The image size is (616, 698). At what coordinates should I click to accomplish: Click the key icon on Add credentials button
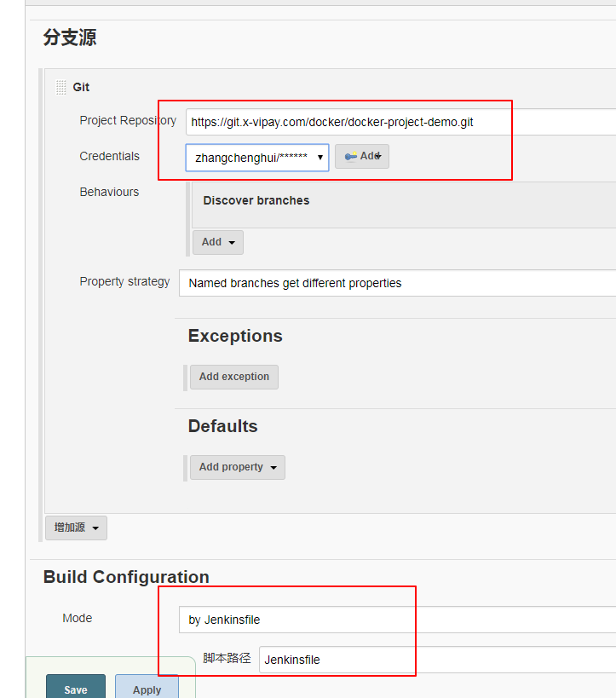[349, 156]
